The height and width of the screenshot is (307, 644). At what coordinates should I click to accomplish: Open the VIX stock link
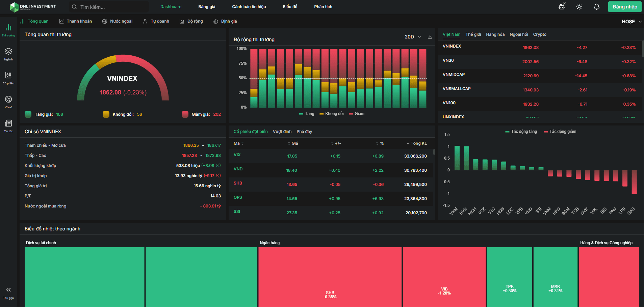coord(237,155)
